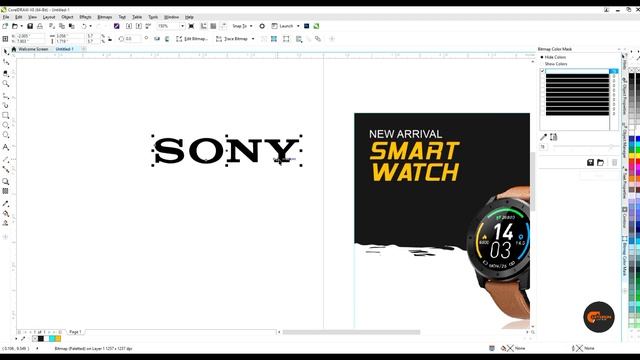Select the Page 1 tab
Viewport: 640px width, 360px height.
coord(75,332)
